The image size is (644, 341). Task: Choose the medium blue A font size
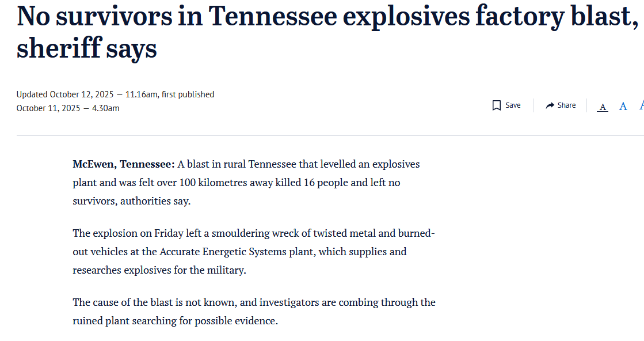coord(623,107)
